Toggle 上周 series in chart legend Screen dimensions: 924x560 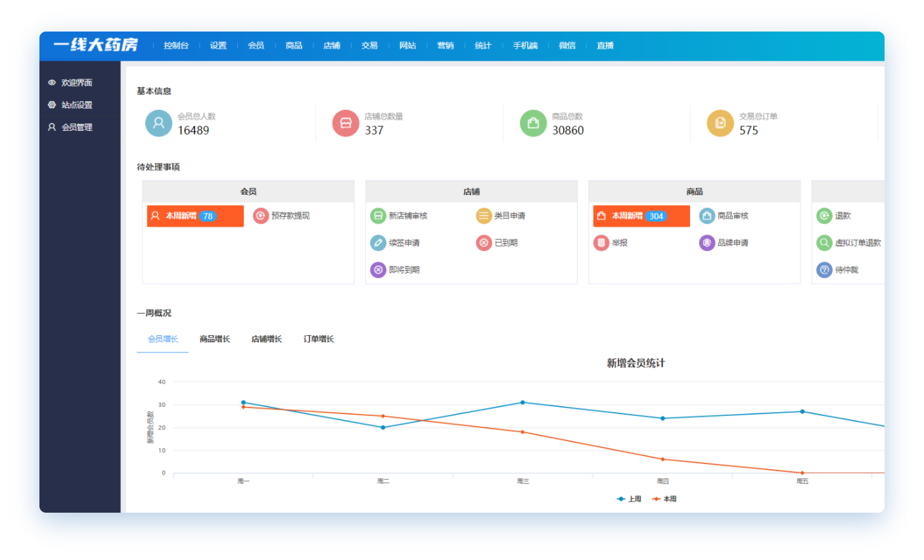629,499
